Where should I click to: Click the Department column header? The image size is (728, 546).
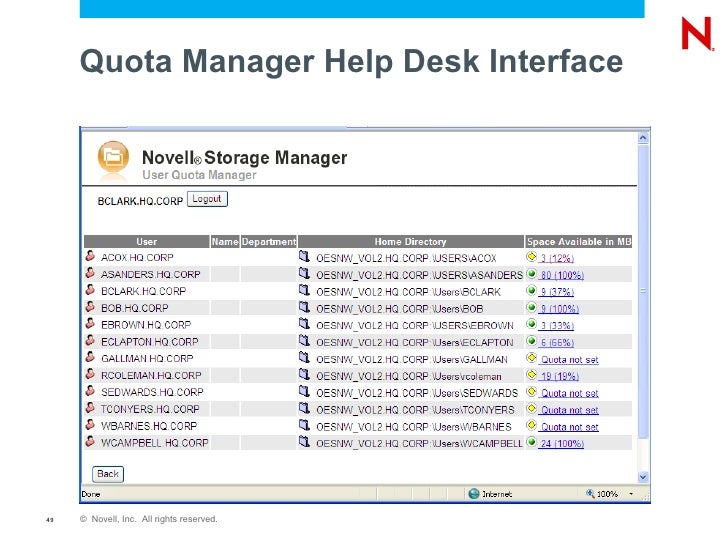269,241
